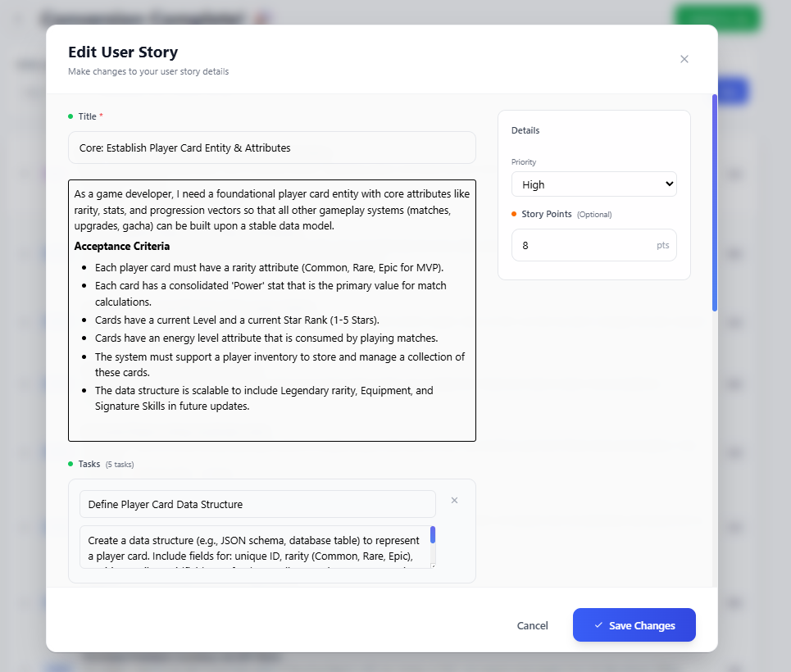This screenshot has width=791, height=672.
Task: Focus the Story Points field showing 8
Action: [584, 245]
